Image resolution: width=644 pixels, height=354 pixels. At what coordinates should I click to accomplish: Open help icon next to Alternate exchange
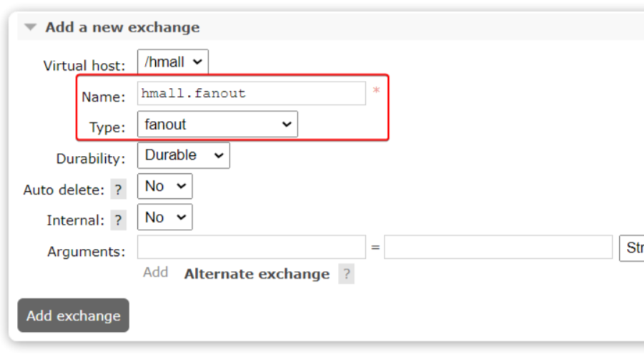pyautogui.click(x=346, y=274)
